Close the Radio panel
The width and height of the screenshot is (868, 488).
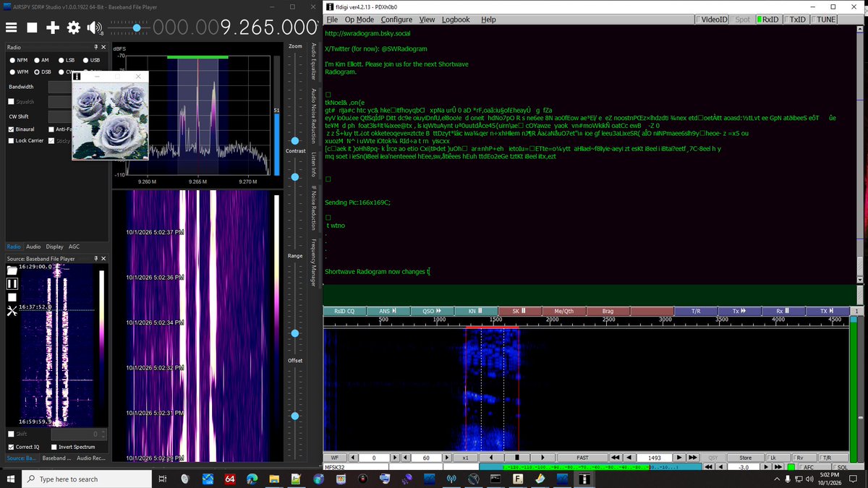point(103,47)
